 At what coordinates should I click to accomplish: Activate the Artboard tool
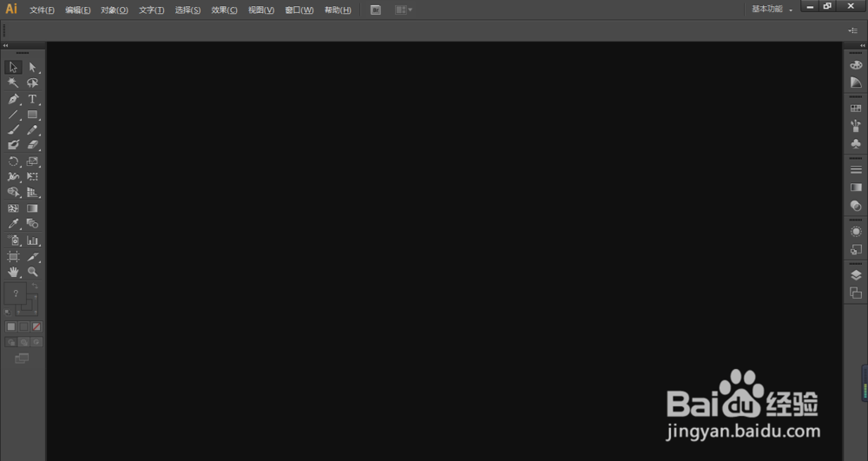(13, 257)
